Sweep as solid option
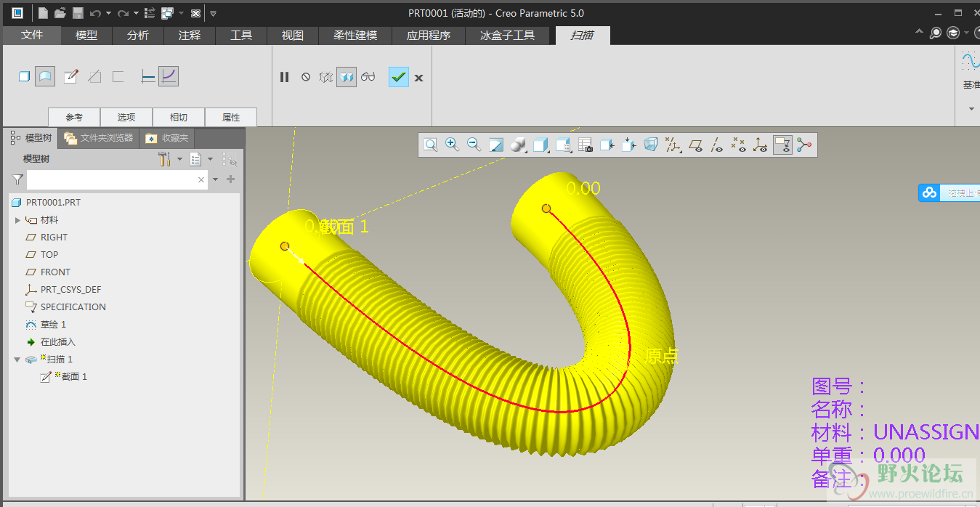The width and height of the screenshot is (980, 507). [24, 76]
